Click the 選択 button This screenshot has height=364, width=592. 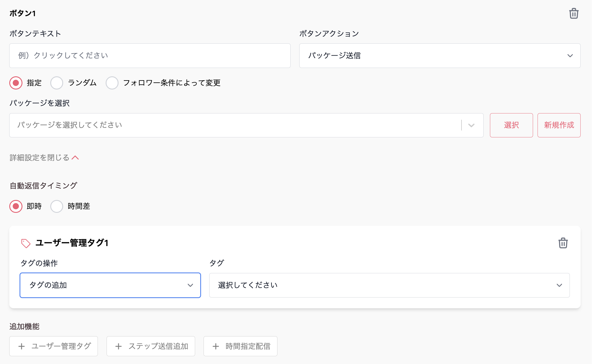click(511, 125)
